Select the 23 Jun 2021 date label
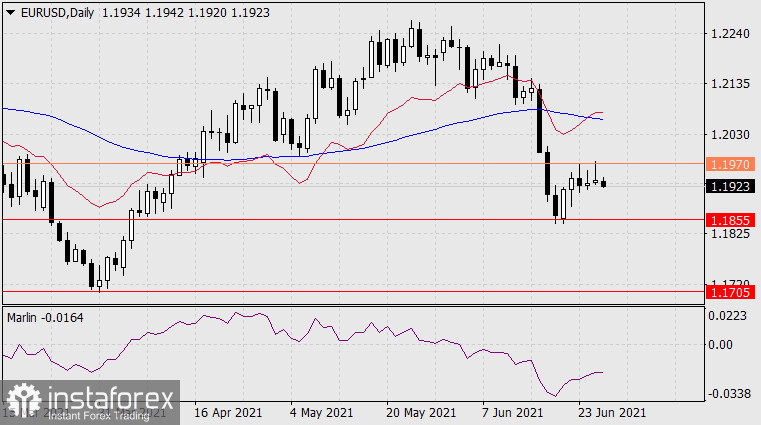Viewport: 761px width, 425px height. coord(612,412)
